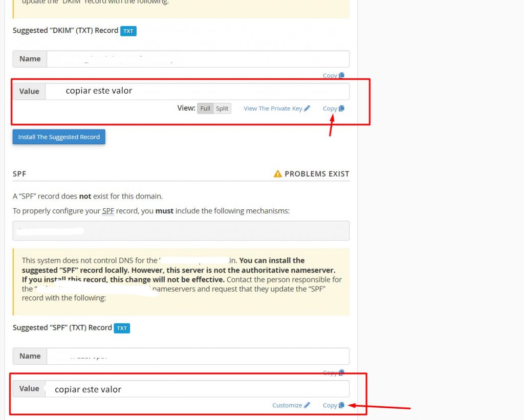Click the copy icon below DKIM Value field
The image size is (524, 420).
(342, 108)
